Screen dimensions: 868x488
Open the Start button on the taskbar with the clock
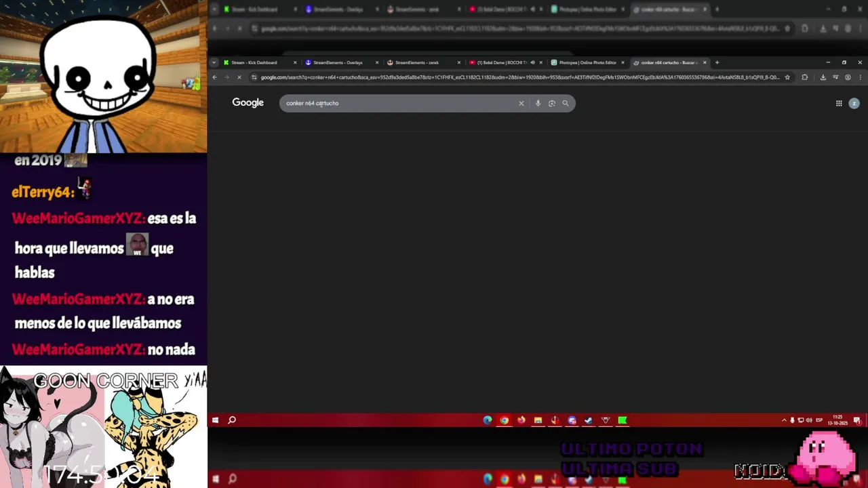pyautogui.click(x=215, y=420)
